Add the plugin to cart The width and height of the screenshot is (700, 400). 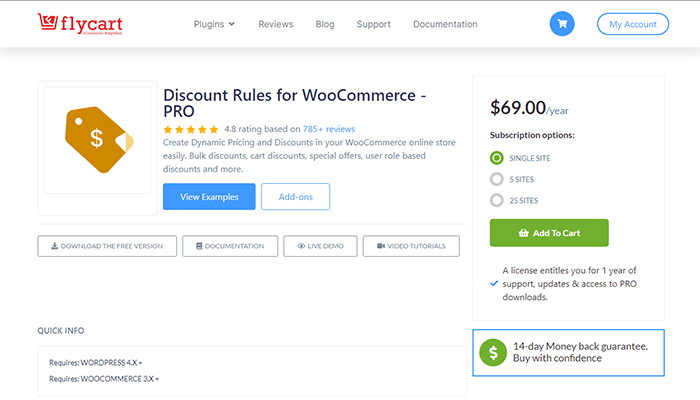coord(549,233)
